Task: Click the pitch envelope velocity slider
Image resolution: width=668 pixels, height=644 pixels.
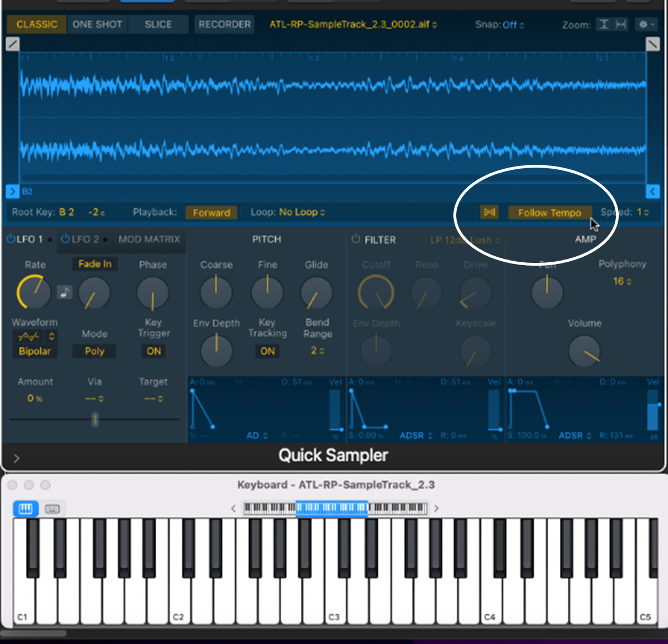Action: 335,411
